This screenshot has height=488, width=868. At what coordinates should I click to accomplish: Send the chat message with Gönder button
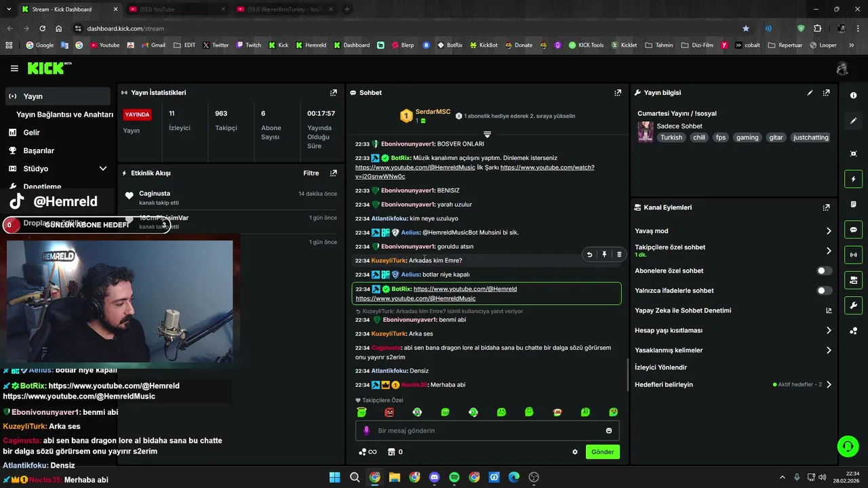[602, 452]
